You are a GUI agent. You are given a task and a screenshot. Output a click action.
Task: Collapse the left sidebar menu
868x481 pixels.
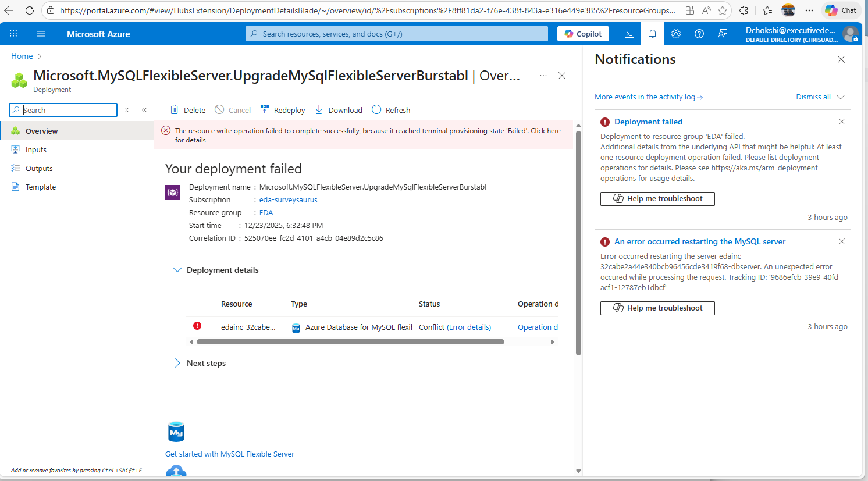point(144,110)
